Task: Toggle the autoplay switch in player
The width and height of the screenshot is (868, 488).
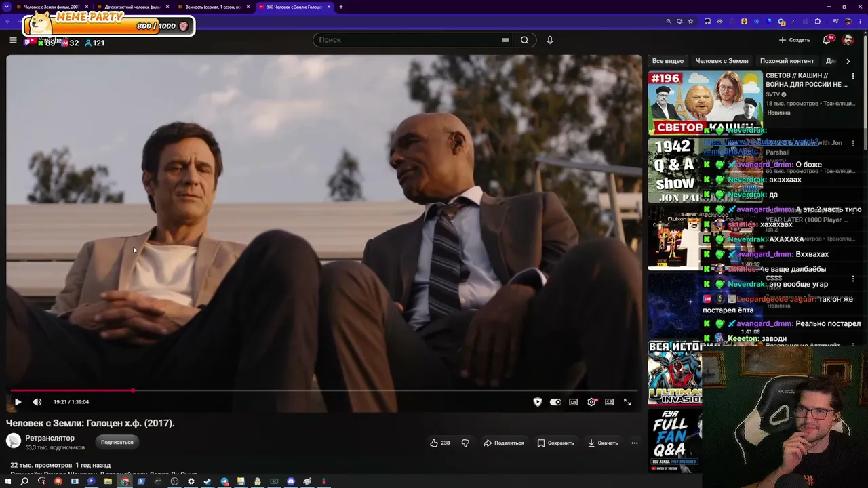Action: click(555, 402)
